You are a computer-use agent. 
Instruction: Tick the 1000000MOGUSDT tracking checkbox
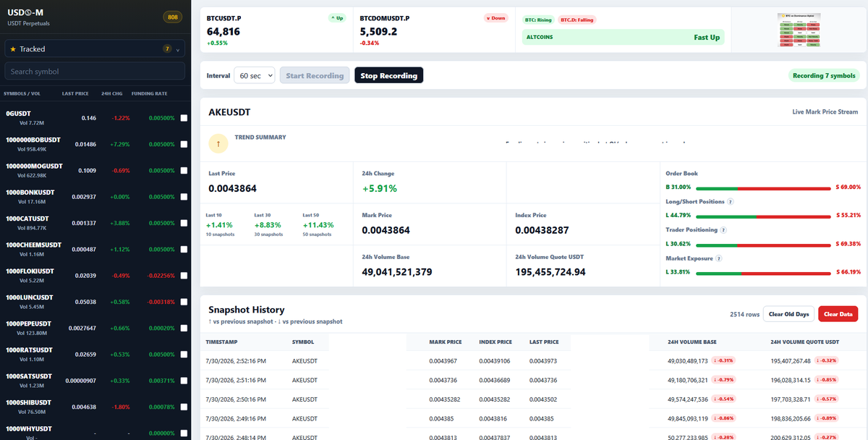coord(184,171)
